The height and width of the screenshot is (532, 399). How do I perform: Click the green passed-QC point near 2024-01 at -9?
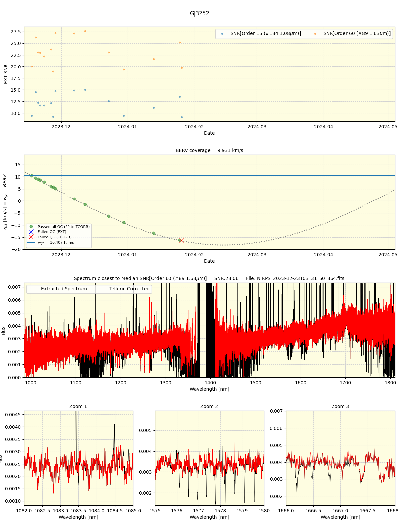[124, 223]
